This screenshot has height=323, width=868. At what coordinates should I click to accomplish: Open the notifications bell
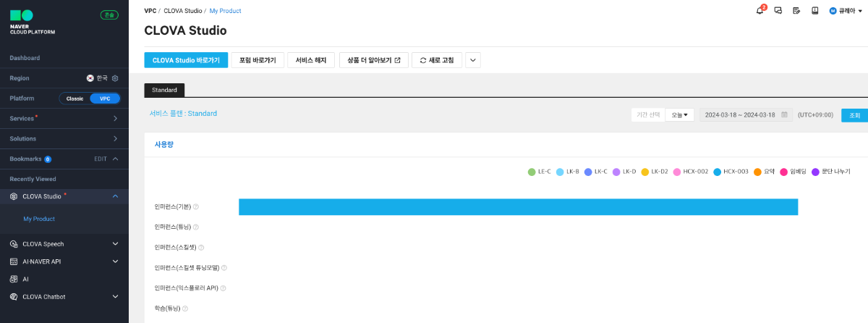[x=759, y=11]
